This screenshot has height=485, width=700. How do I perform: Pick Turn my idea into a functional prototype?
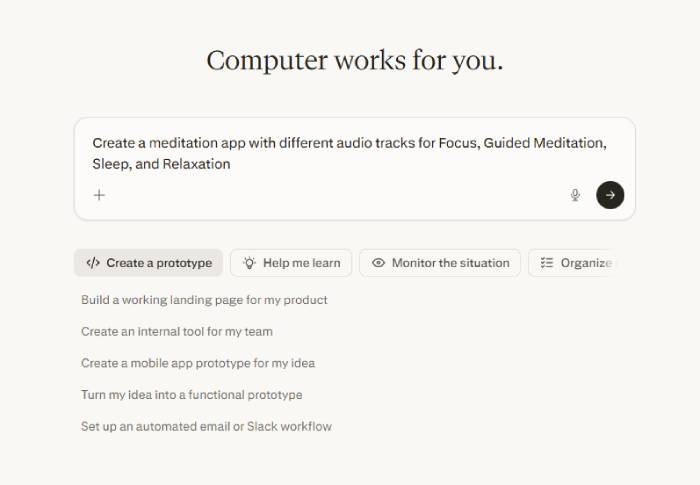coord(192,395)
